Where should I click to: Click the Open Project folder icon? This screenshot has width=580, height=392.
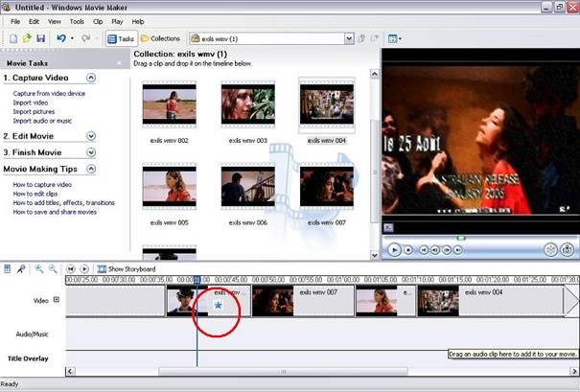[x=27, y=38]
